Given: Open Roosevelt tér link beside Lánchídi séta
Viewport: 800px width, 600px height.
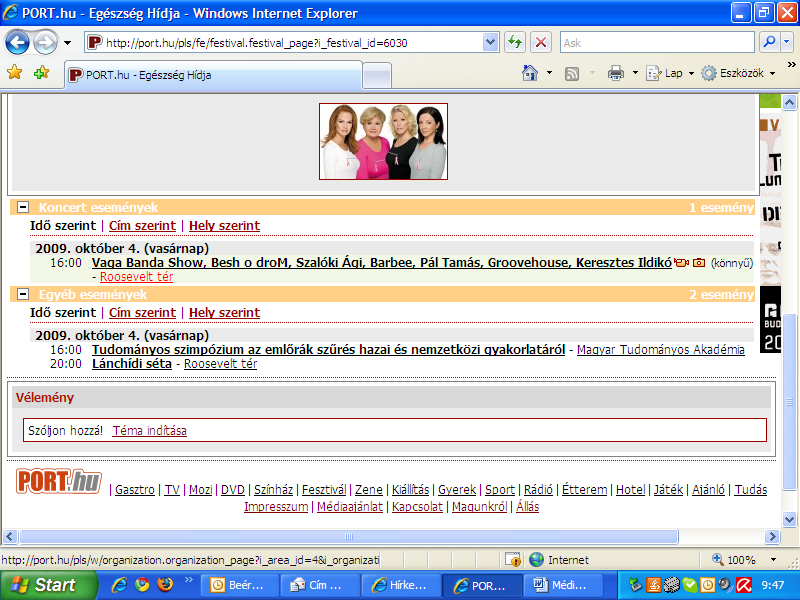Looking at the screenshot, I should point(220,364).
